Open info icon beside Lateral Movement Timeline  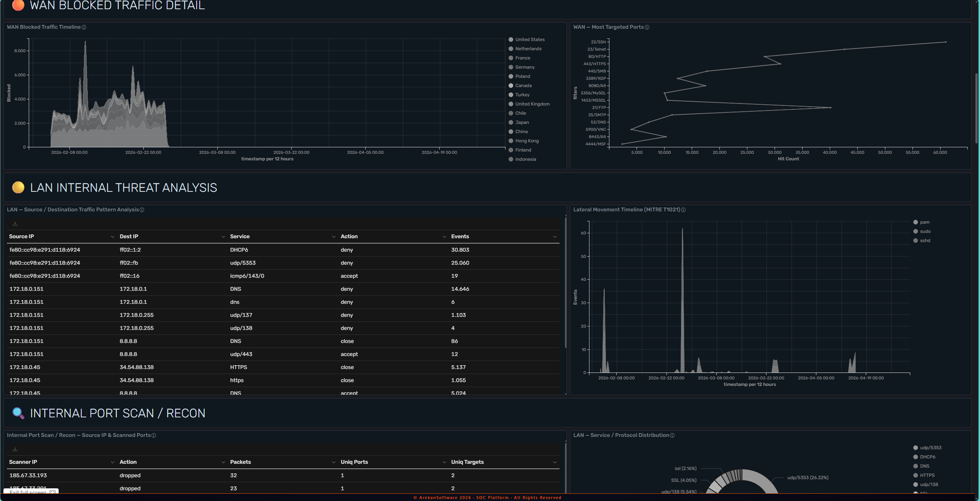[x=683, y=210]
